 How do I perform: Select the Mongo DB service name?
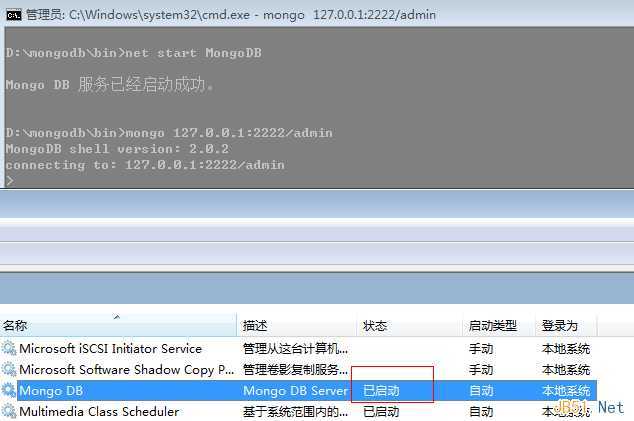[x=51, y=391]
